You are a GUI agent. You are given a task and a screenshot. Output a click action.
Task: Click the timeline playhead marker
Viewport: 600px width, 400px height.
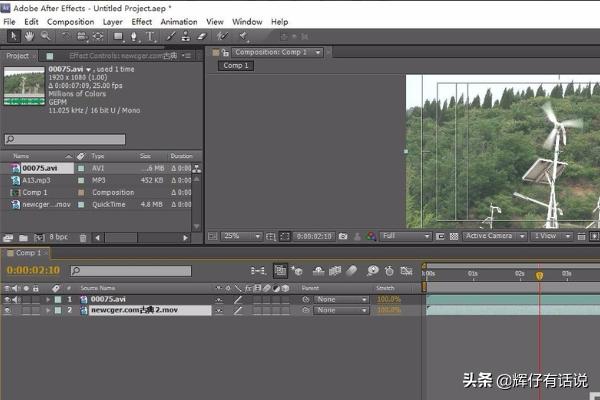pos(539,275)
